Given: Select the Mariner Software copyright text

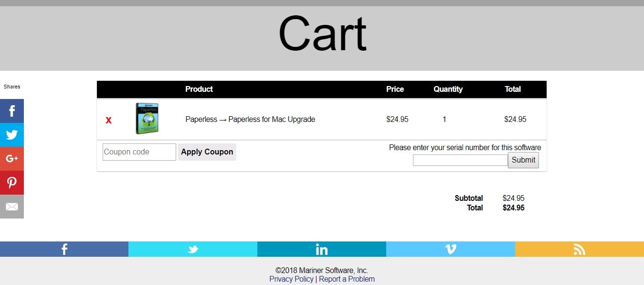Looking at the screenshot, I should 322,270.
